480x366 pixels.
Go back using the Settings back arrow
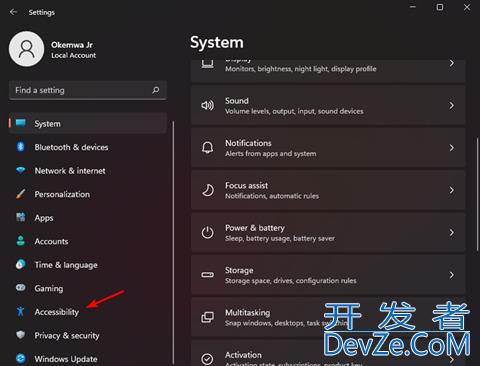click(13, 12)
